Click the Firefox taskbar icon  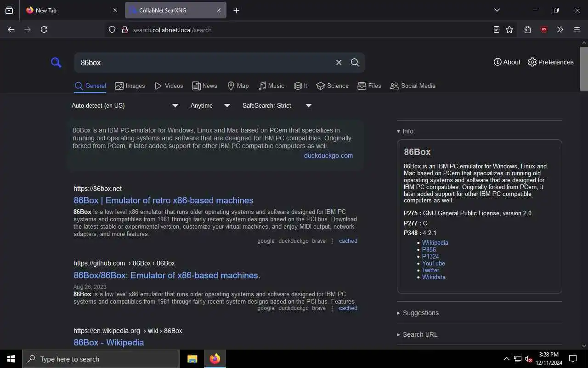[x=215, y=359]
